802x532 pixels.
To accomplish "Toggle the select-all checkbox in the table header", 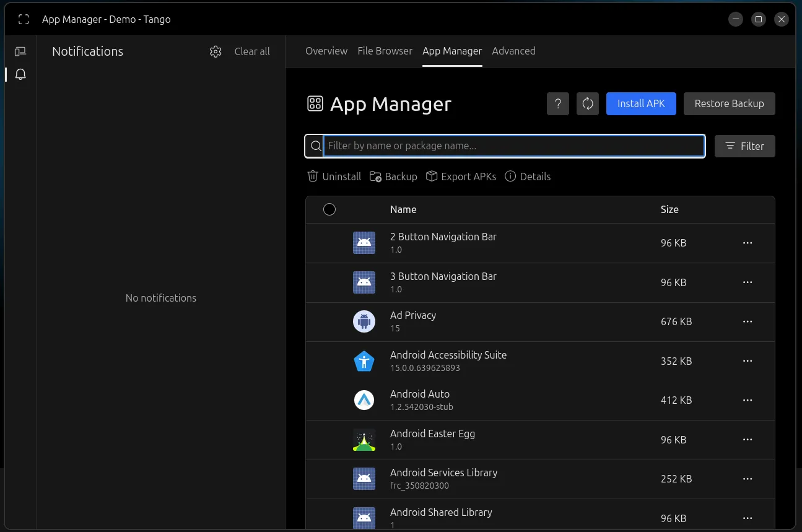I will coord(329,209).
